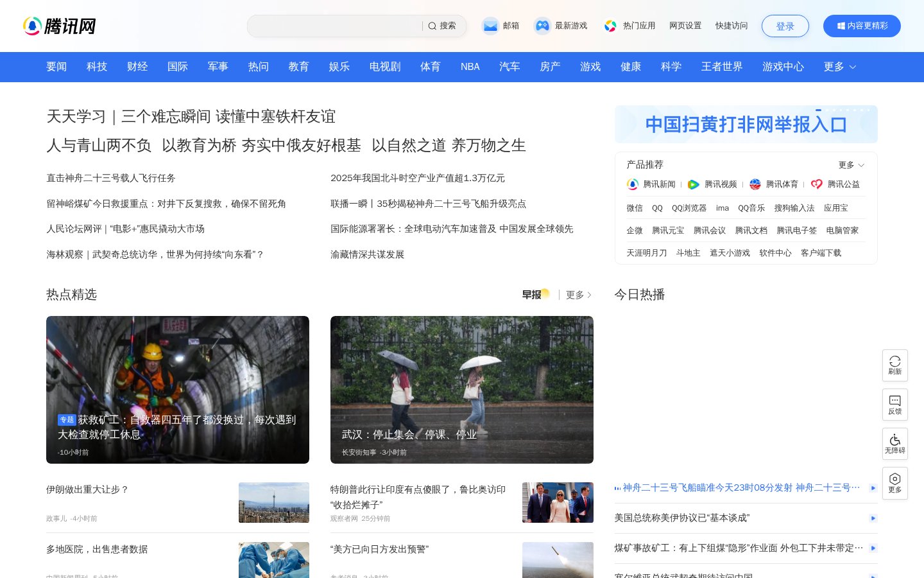924x578 pixels.
Task: Click the 内容更精彩 Windows button
Action: tap(862, 26)
